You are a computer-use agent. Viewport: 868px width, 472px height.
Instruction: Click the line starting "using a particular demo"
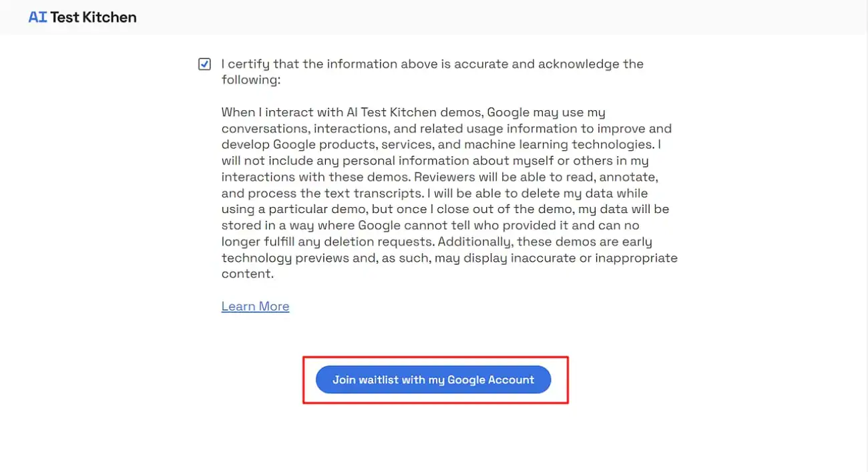pyautogui.click(x=445, y=209)
